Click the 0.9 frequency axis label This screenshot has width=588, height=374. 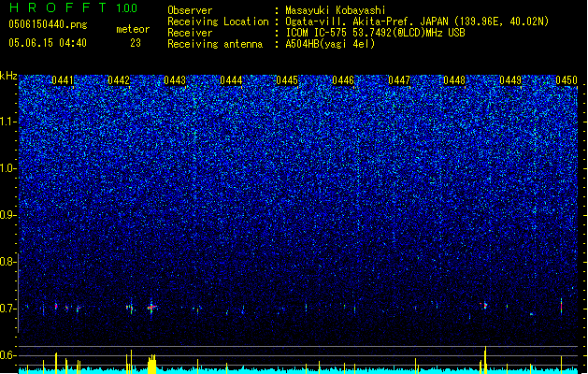click(x=7, y=215)
